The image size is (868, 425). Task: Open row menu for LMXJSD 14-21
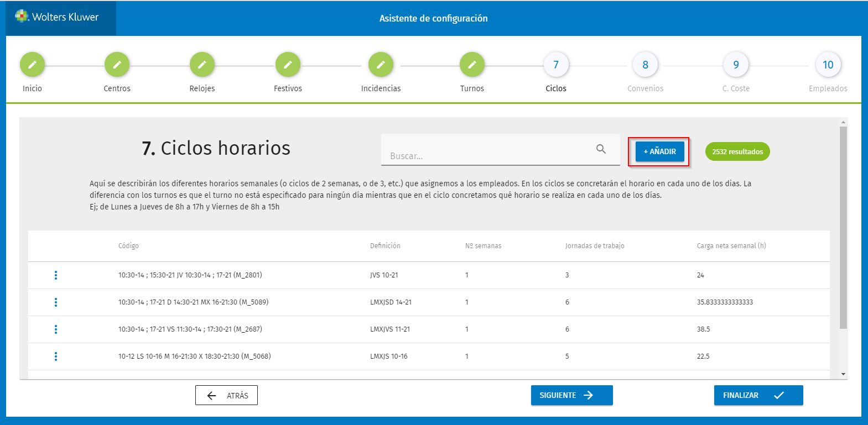click(x=56, y=302)
